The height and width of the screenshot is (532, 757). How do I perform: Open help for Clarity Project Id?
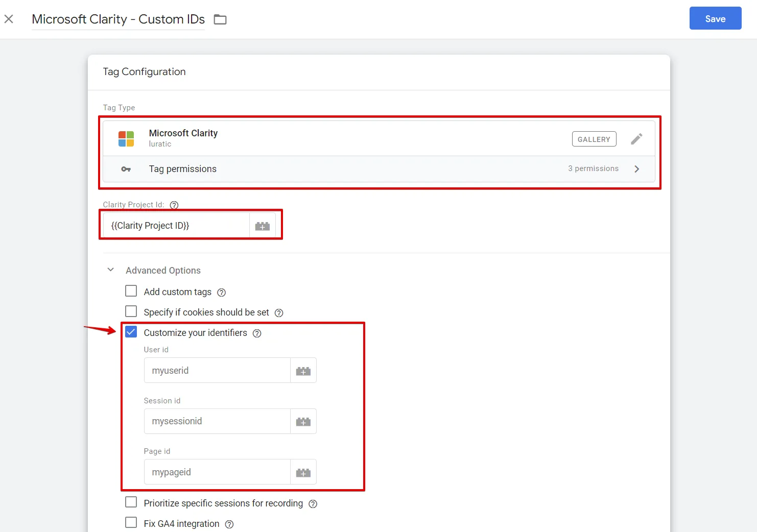coord(174,205)
